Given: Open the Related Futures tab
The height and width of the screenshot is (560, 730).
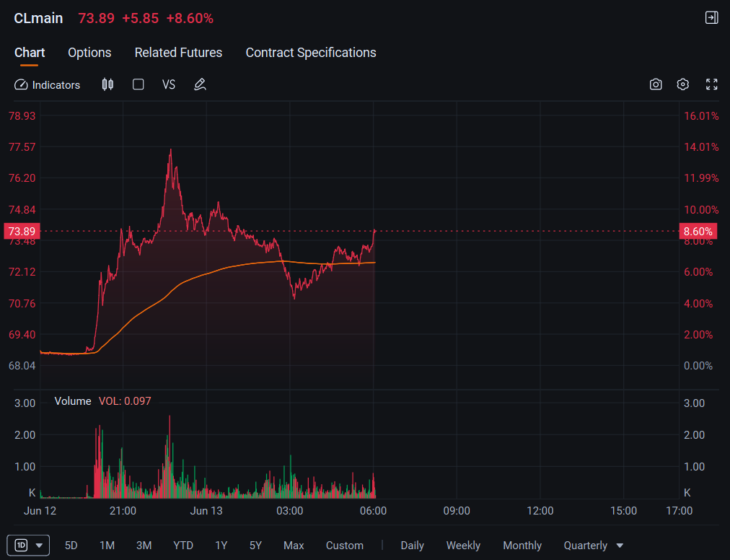Looking at the screenshot, I should (178, 53).
